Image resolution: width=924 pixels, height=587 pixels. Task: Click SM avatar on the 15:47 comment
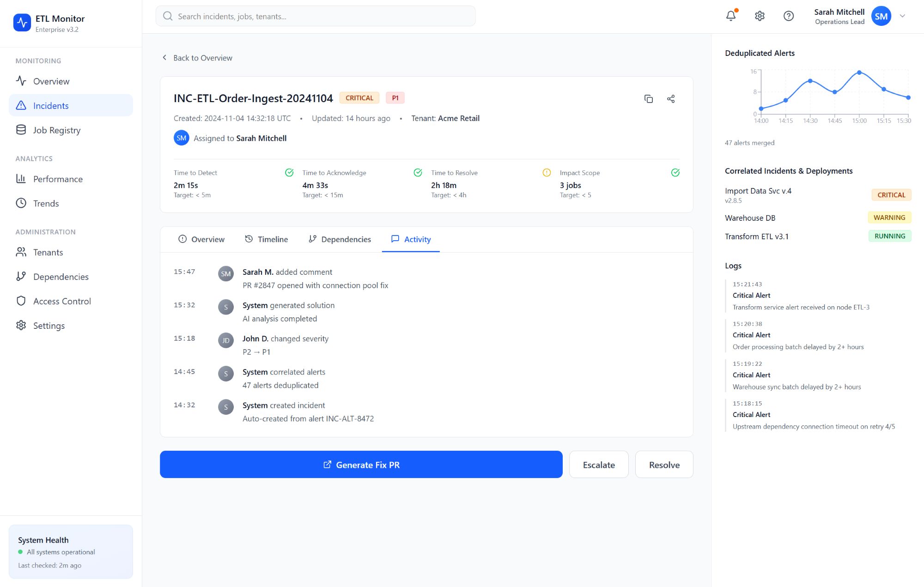pyautogui.click(x=225, y=274)
